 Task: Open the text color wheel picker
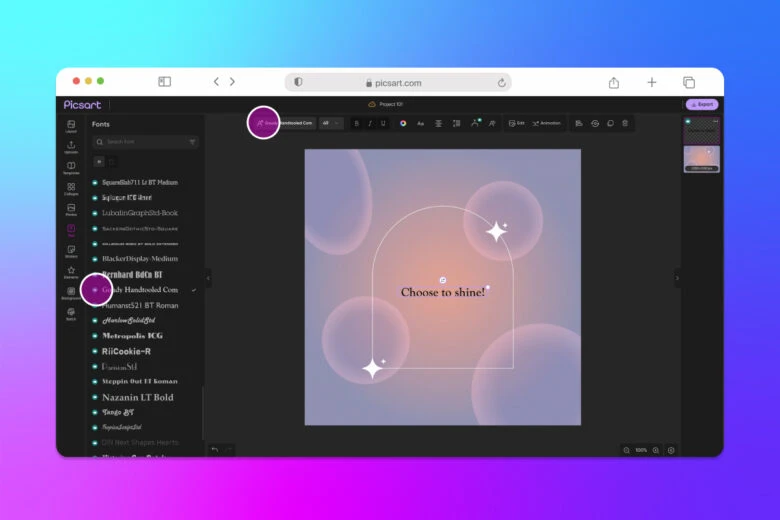[x=403, y=123]
